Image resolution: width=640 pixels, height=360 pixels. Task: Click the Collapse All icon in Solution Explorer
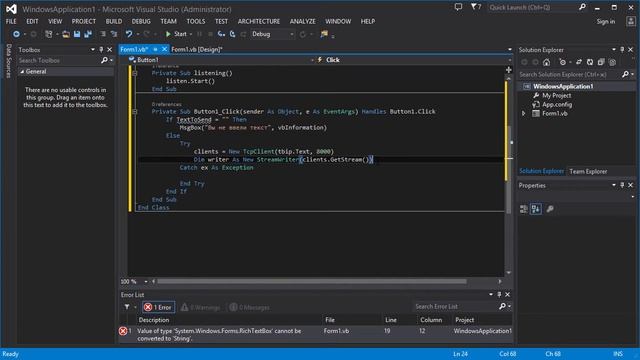[x=601, y=62]
